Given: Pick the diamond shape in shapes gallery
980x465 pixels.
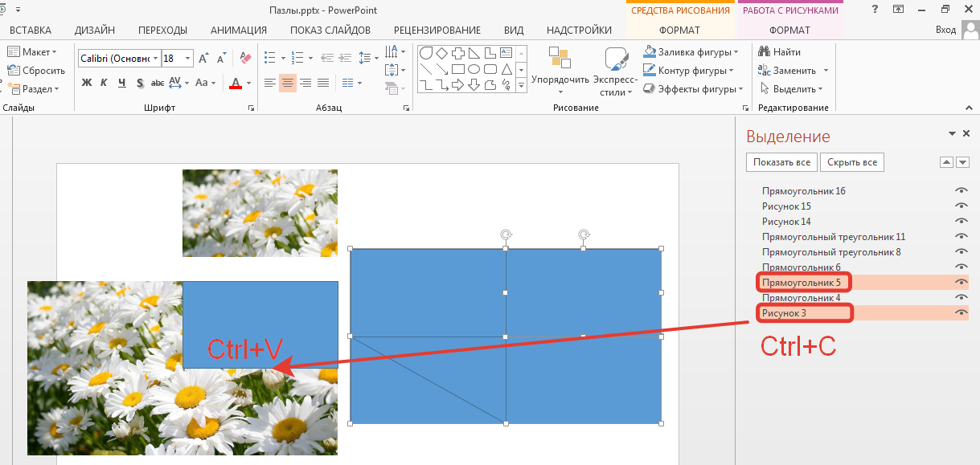Looking at the screenshot, I should click(x=442, y=53).
